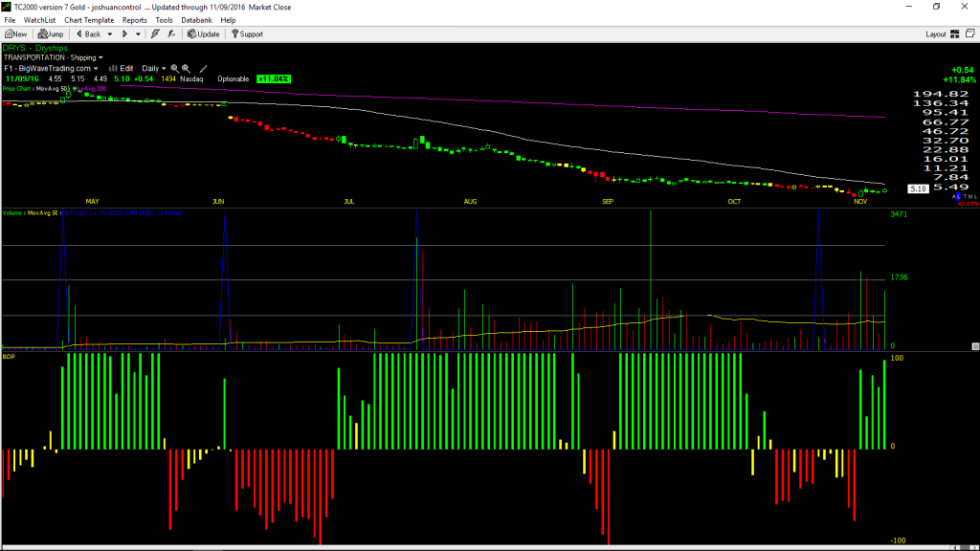Viewport: 980px width, 551px height.
Task: Open the WatchList menu
Action: [x=39, y=20]
